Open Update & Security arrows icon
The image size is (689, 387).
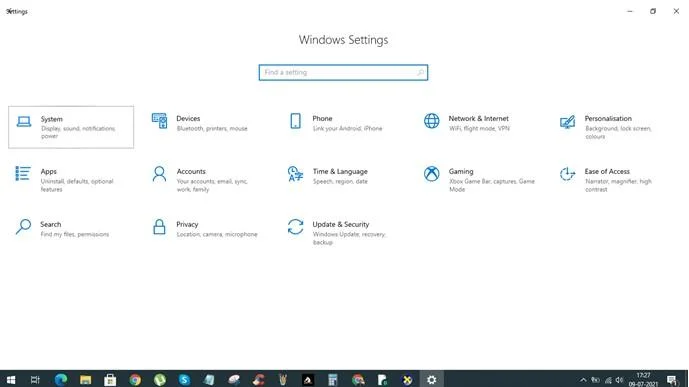click(295, 227)
